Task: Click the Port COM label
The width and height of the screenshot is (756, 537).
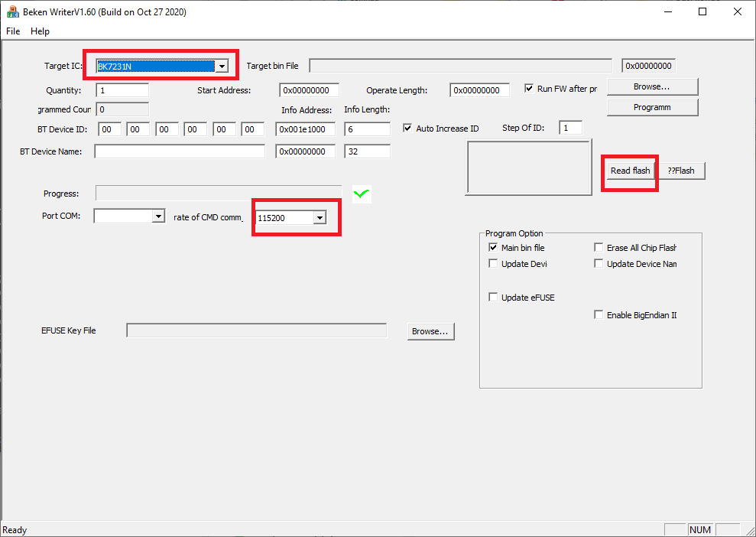Action: click(x=61, y=216)
